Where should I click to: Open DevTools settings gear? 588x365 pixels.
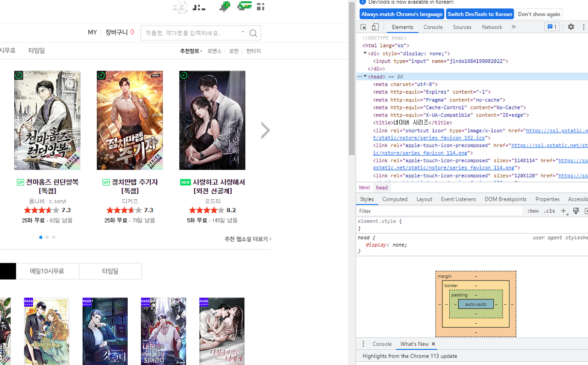tap(571, 27)
